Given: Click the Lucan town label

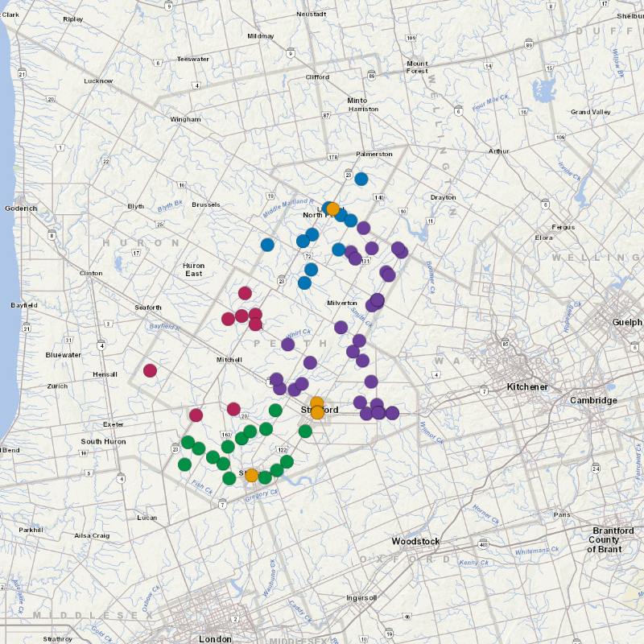Looking at the screenshot, I should click(147, 518).
